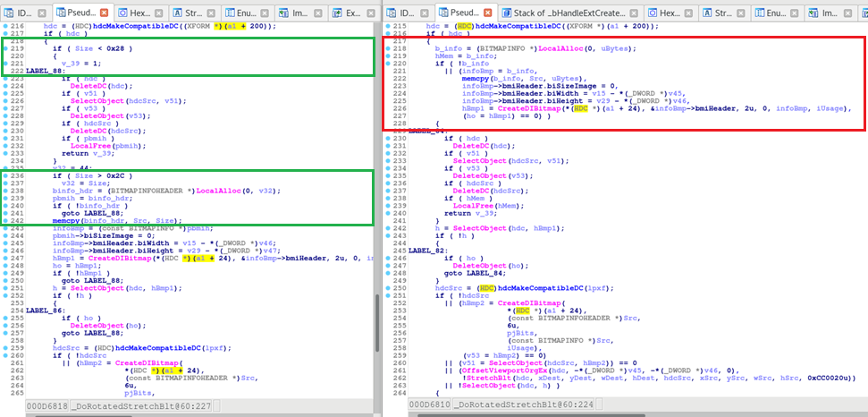Image resolution: width=868 pixels, height=417 pixels.
Task: Click hMem = b_info on line 219, right window
Action: [463, 56]
